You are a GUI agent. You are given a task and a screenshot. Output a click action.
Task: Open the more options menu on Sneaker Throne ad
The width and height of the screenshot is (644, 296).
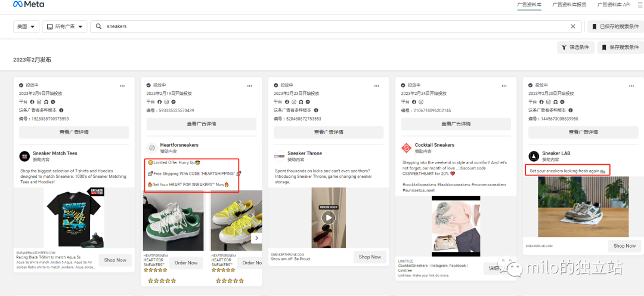click(x=377, y=86)
